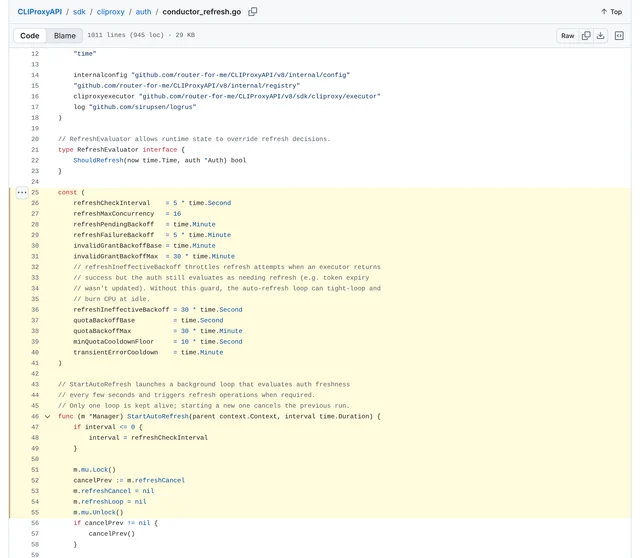
Task: Click the RefreshEvaluator type name on line 21
Action: pyautogui.click(x=108, y=149)
